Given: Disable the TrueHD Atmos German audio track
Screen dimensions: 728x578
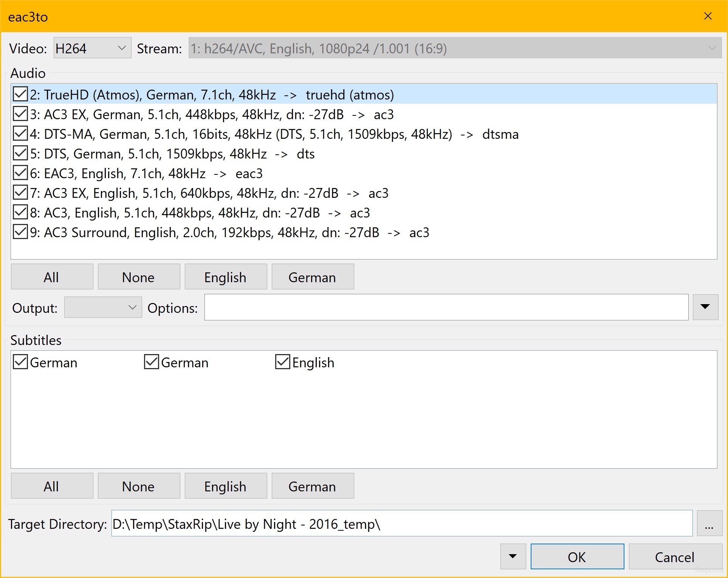Looking at the screenshot, I should coord(20,94).
